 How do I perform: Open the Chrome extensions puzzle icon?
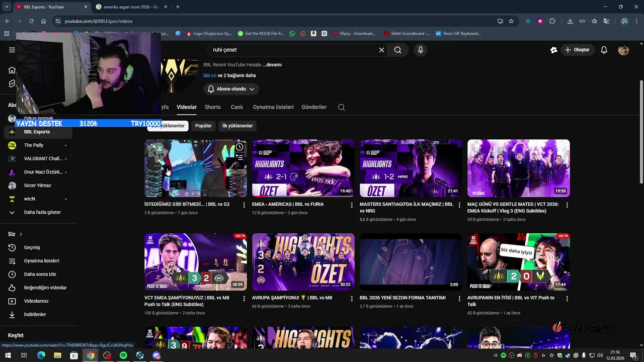point(552,21)
